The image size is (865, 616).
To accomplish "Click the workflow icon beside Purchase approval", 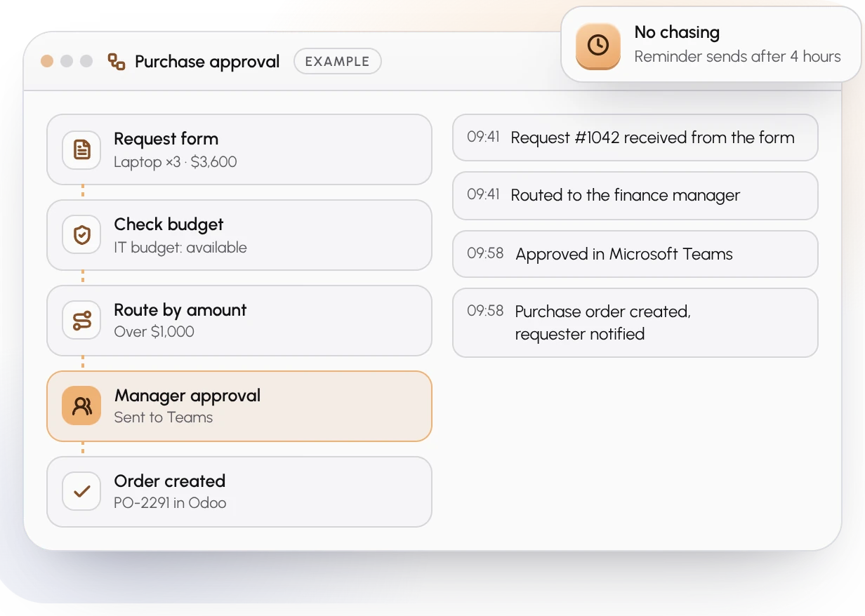I will (x=117, y=62).
